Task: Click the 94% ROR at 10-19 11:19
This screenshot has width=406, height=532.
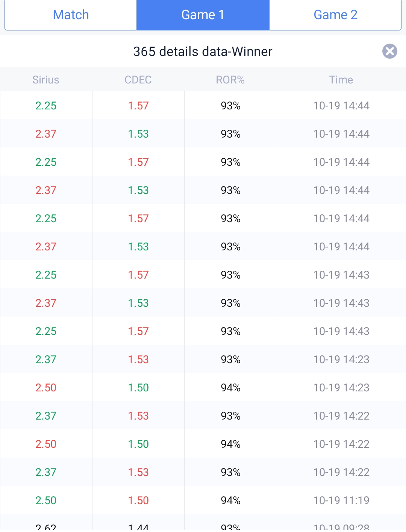Action: [230, 500]
